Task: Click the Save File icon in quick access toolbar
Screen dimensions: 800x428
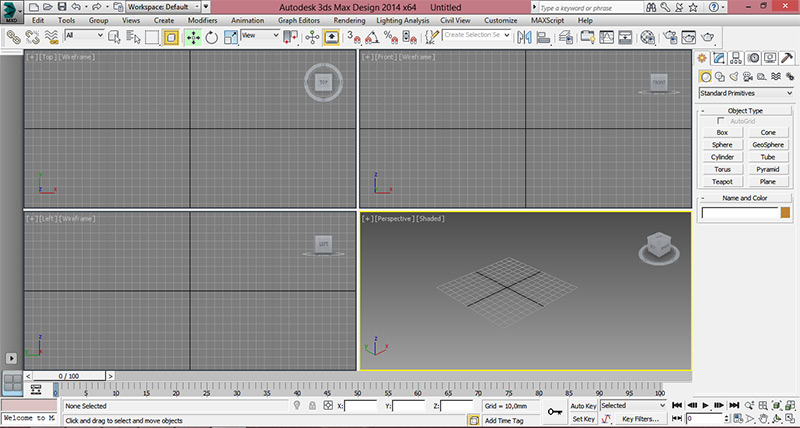Action: [x=62, y=7]
